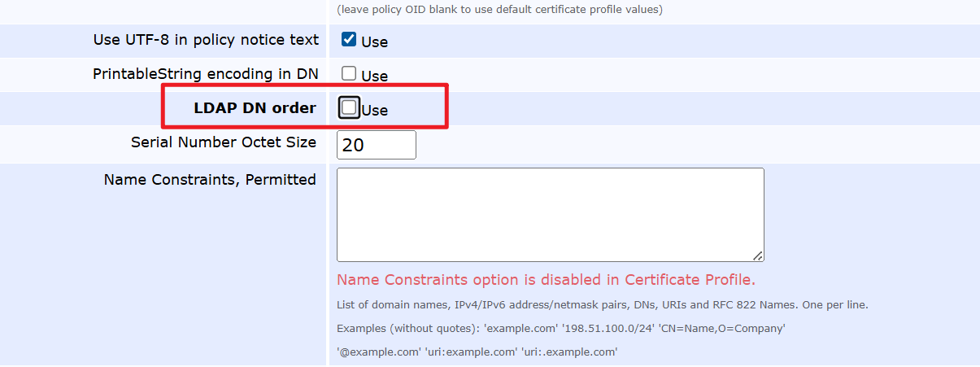Click the red Name Constraints disabled warning

pos(546,280)
